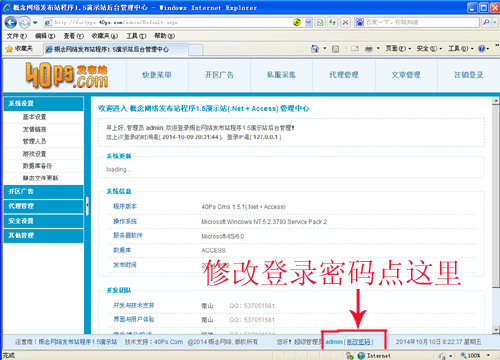Open the 安全(S) command menu
This screenshot has height=360, width=500.
click(429, 49)
